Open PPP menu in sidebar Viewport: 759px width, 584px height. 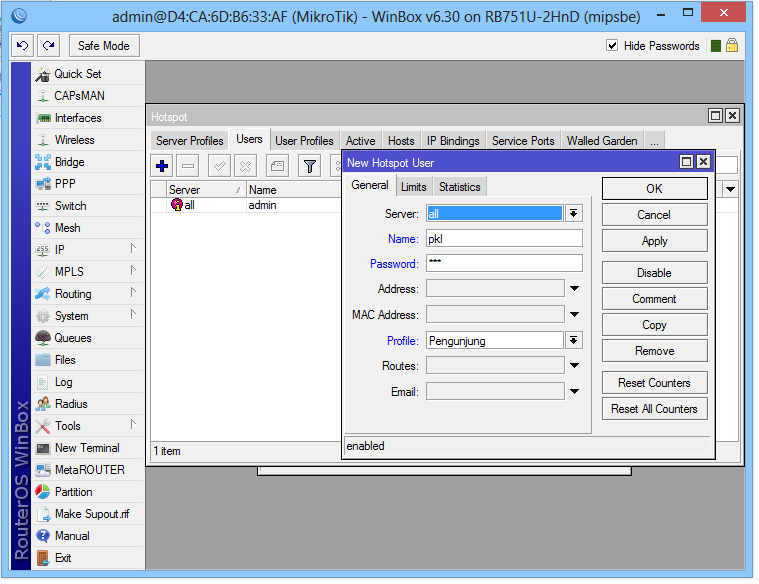89,184
